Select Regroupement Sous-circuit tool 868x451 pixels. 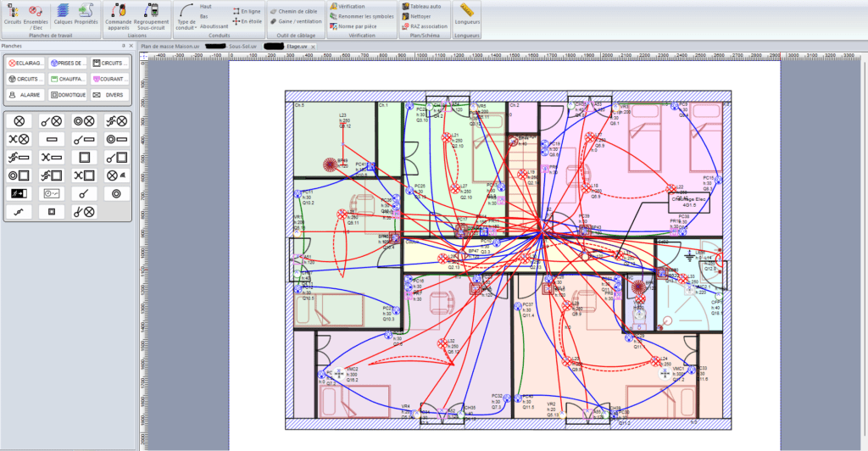point(151,17)
